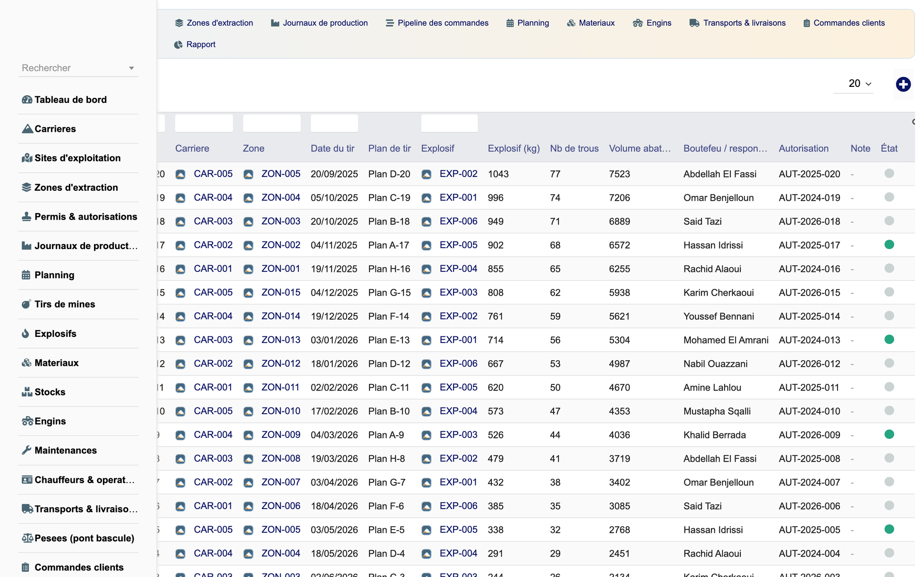Screen dimensions: 924x577
Task: Open the EXP-004 link in row Plan B-10
Action: (459, 411)
